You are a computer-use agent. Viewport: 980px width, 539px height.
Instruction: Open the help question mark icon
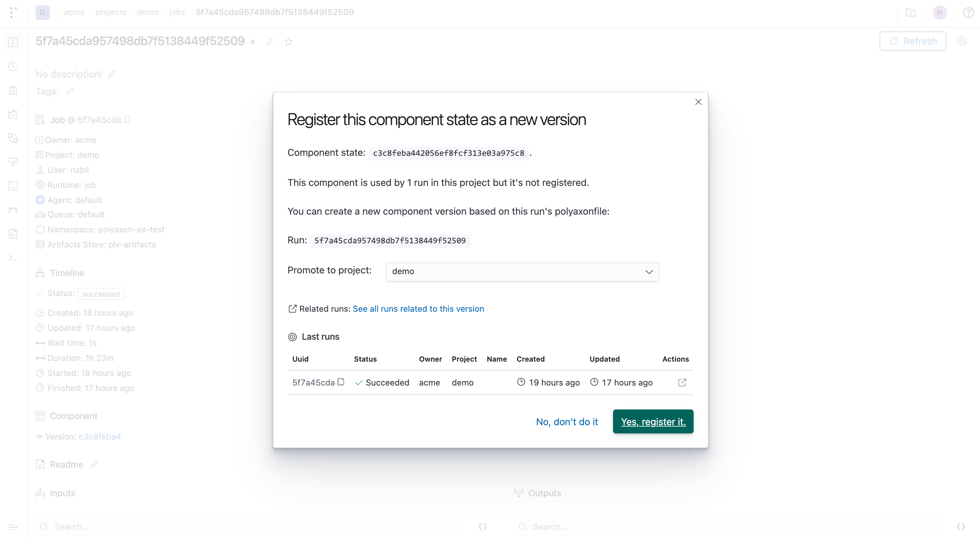[968, 13]
